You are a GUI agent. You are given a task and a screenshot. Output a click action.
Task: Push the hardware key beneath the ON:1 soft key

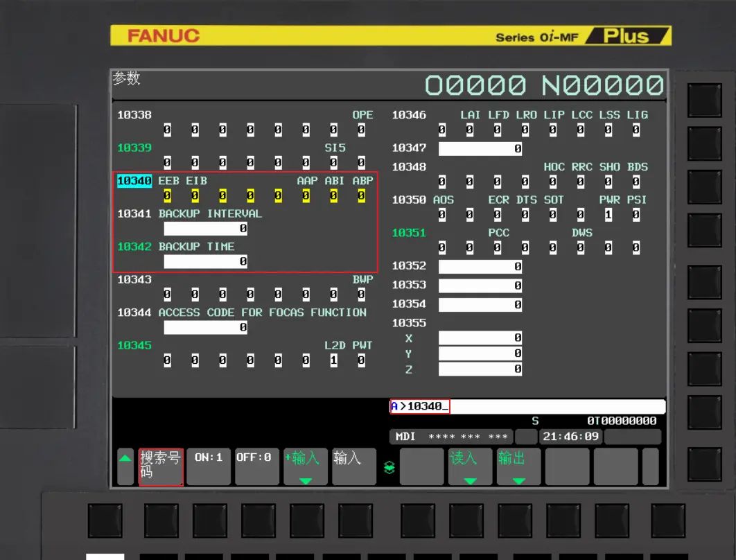pyautogui.click(x=209, y=520)
